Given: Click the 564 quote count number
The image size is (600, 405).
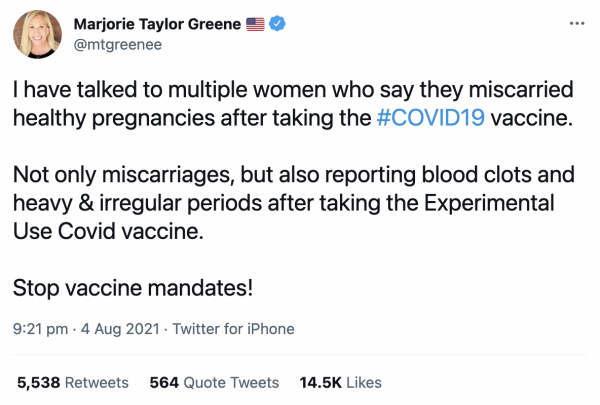Looking at the screenshot, I should tap(163, 382).
